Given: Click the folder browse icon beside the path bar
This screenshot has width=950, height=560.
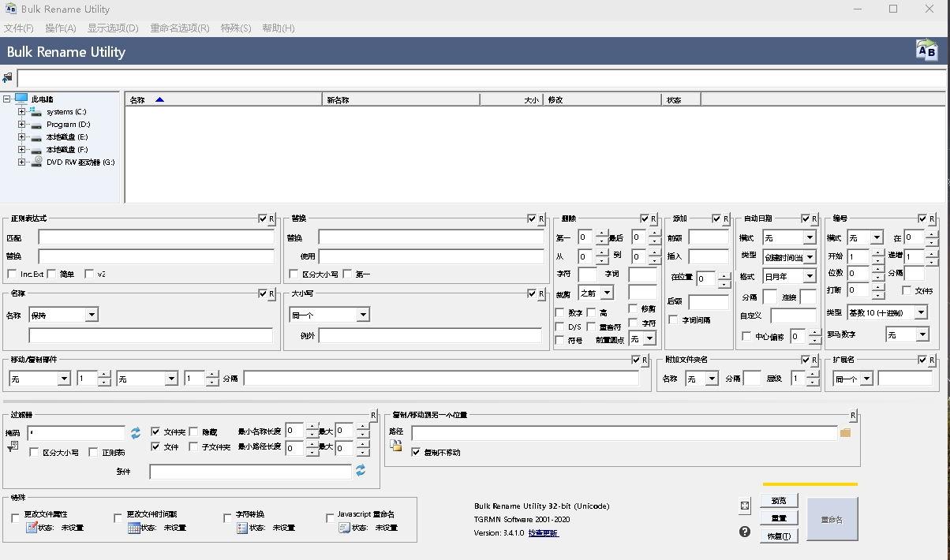Looking at the screenshot, I should [8, 77].
